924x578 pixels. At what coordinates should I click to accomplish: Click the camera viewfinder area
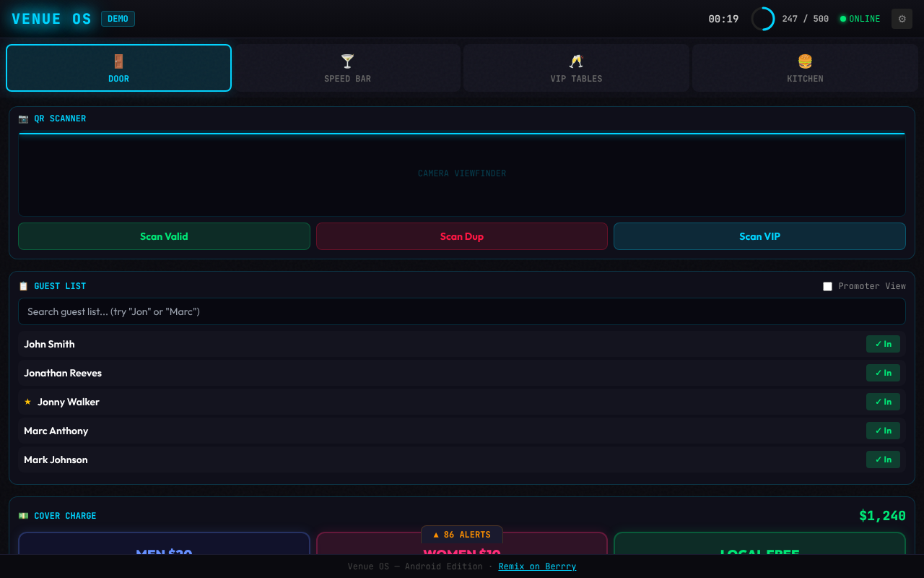click(462, 174)
